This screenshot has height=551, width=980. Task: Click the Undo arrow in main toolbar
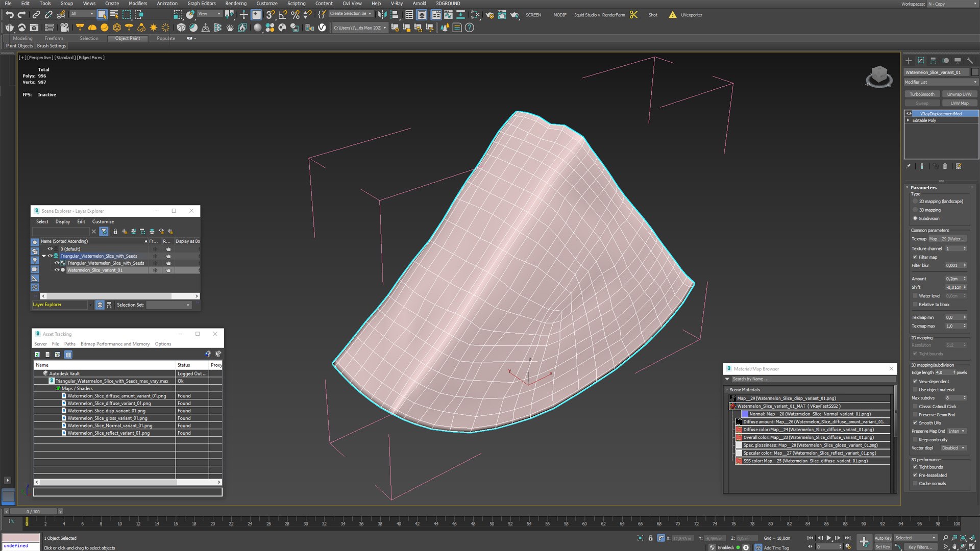tap(9, 15)
